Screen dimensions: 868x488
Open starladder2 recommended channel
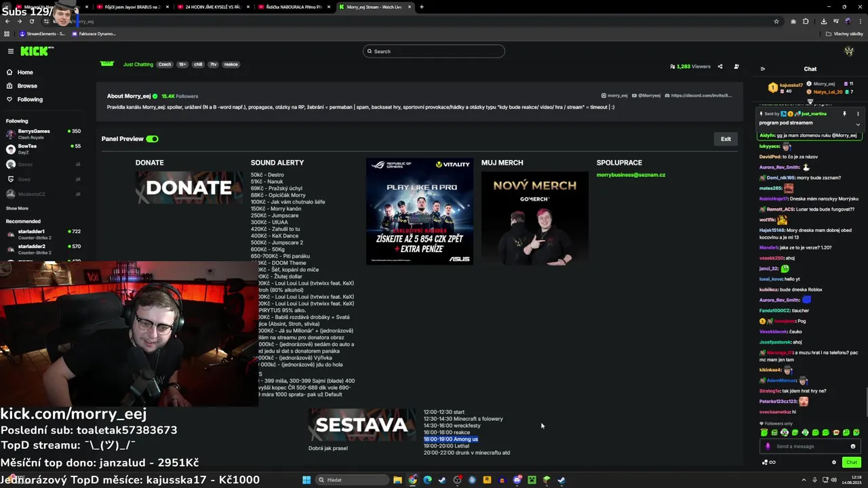pyautogui.click(x=43, y=248)
